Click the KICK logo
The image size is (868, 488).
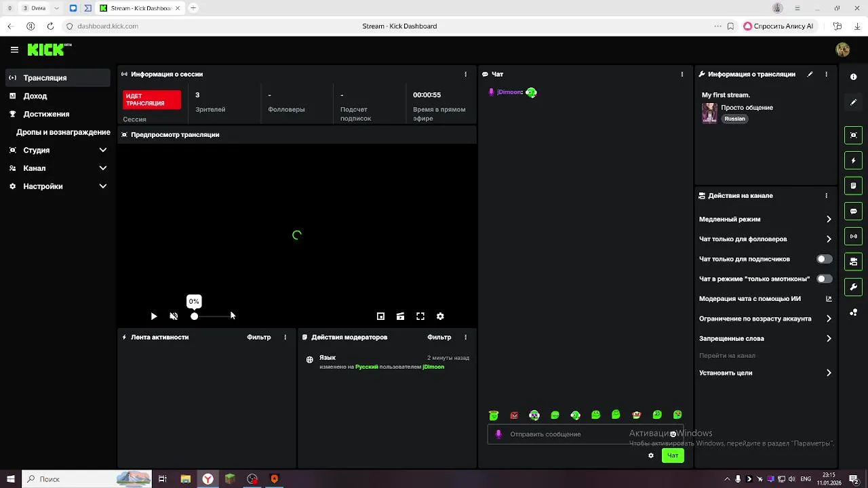pos(49,49)
